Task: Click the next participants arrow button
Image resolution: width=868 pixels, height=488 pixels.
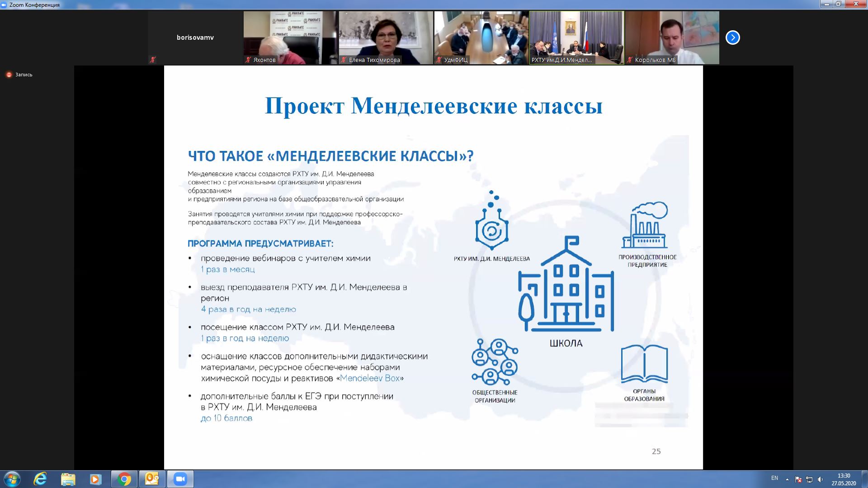Action: point(732,38)
